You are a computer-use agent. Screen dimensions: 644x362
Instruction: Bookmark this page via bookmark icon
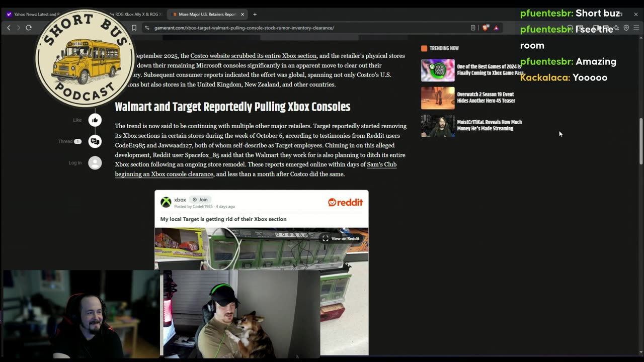tap(134, 28)
